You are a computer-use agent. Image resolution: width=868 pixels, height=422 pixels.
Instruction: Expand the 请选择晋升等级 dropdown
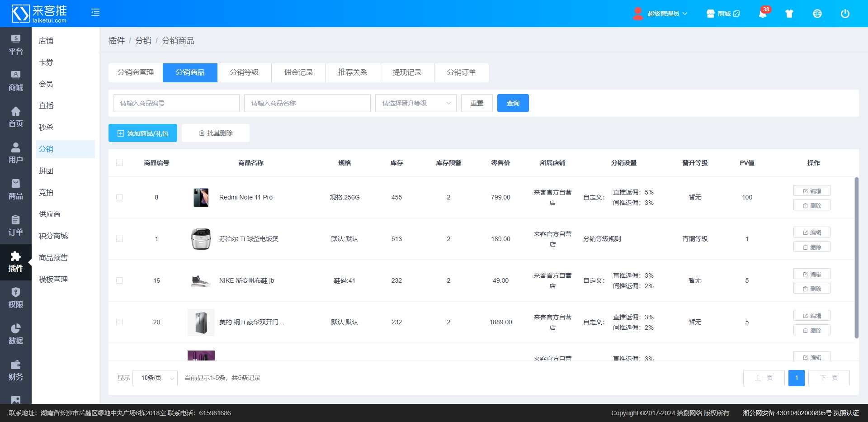pos(415,103)
